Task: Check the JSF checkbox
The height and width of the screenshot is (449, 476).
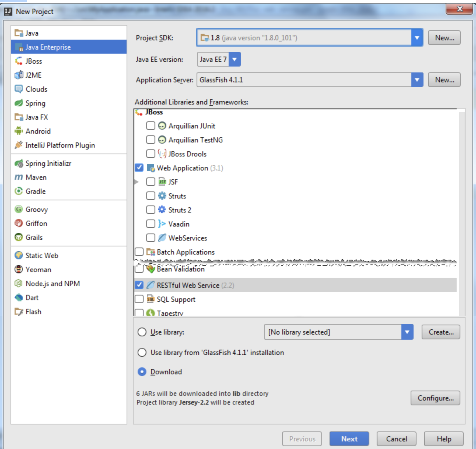Action: [x=150, y=182]
